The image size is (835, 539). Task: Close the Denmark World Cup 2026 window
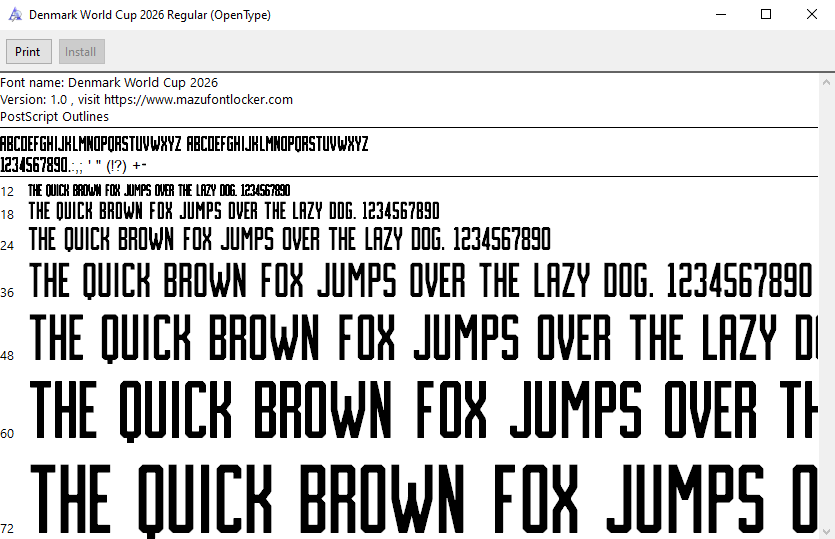click(811, 15)
